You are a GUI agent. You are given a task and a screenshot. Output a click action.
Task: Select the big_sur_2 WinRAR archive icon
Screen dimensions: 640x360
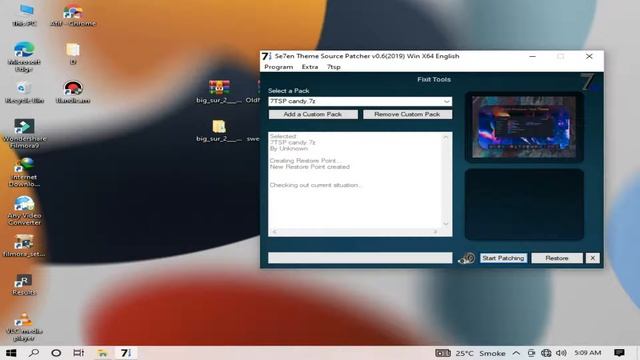[219, 91]
